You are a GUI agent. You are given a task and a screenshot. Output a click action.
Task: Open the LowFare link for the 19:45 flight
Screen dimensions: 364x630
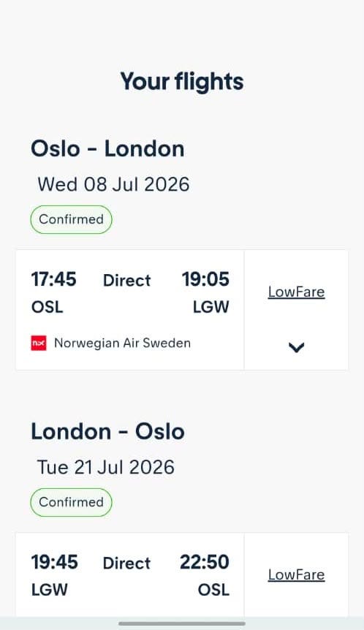297,574
